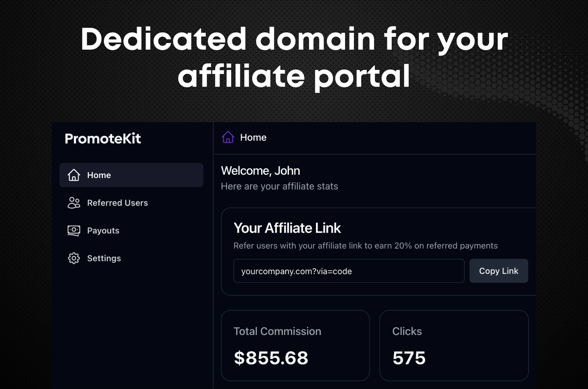Navigate to the Payouts section
This screenshot has width=588, height=389.
(x=103, y=230)
